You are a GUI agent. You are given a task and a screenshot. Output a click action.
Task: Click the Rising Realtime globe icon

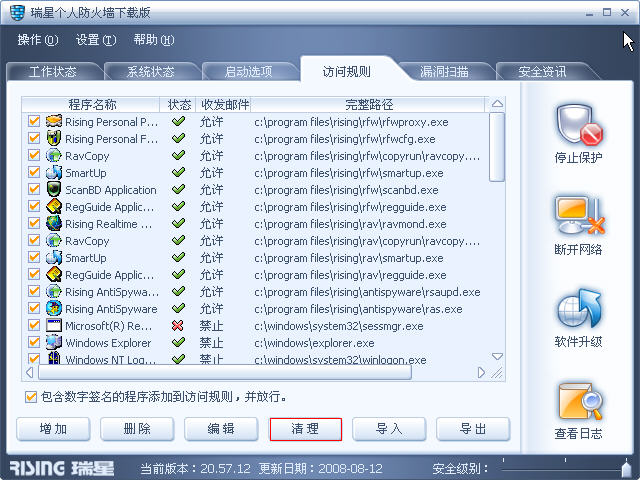click(x=54, y=223)
